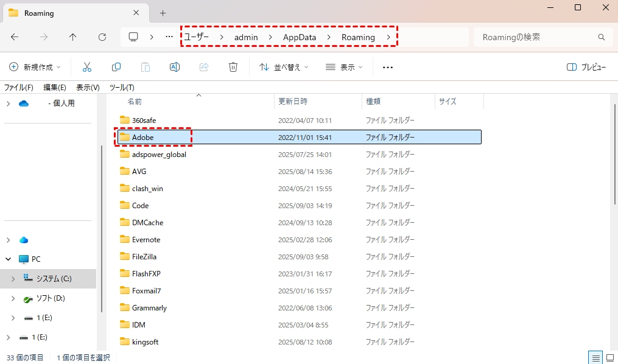The width and height of the screenshot is (618, 364).
Task: Expand the OneDrive 個人用 node
Action: (x=9, y=103)
